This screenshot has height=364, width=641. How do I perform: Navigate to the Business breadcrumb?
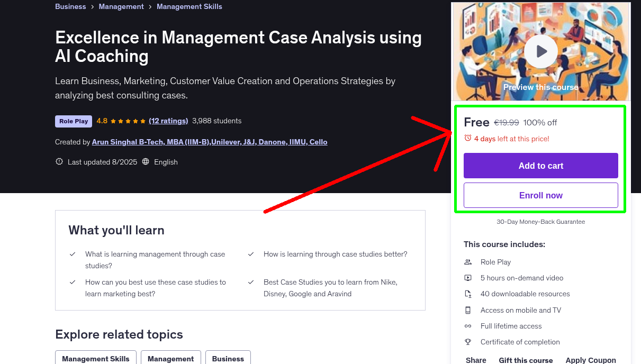click(x=70, y=6)
